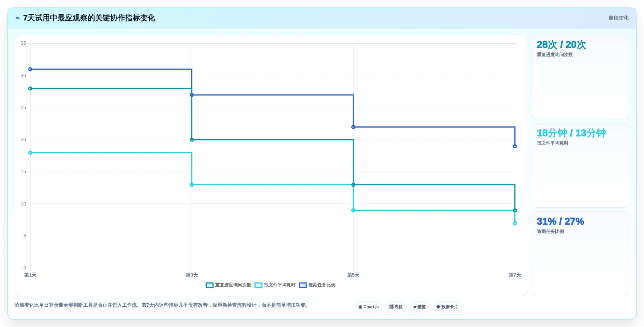Click the 重复进度询问次数 point at 第5天 (13)

(353, 185)
